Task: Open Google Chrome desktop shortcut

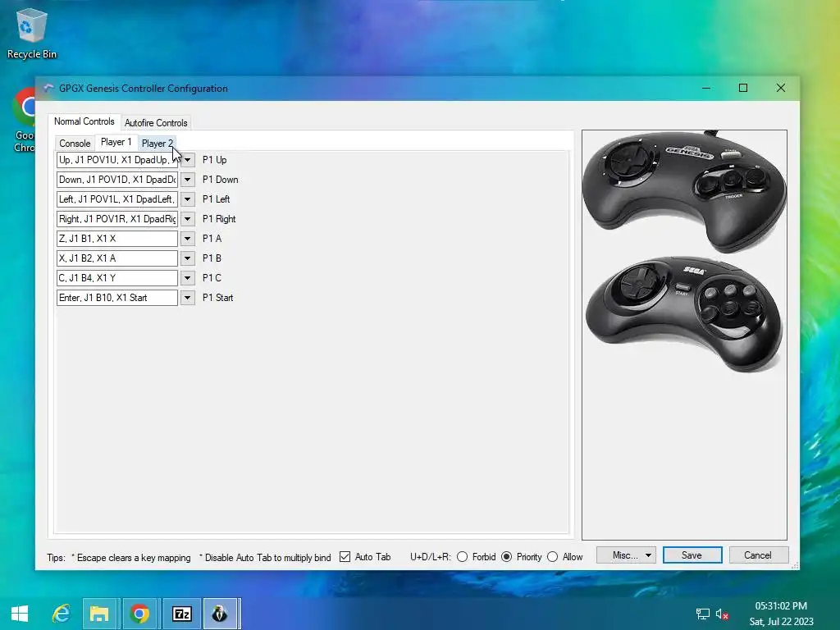Action: point(24,121)
